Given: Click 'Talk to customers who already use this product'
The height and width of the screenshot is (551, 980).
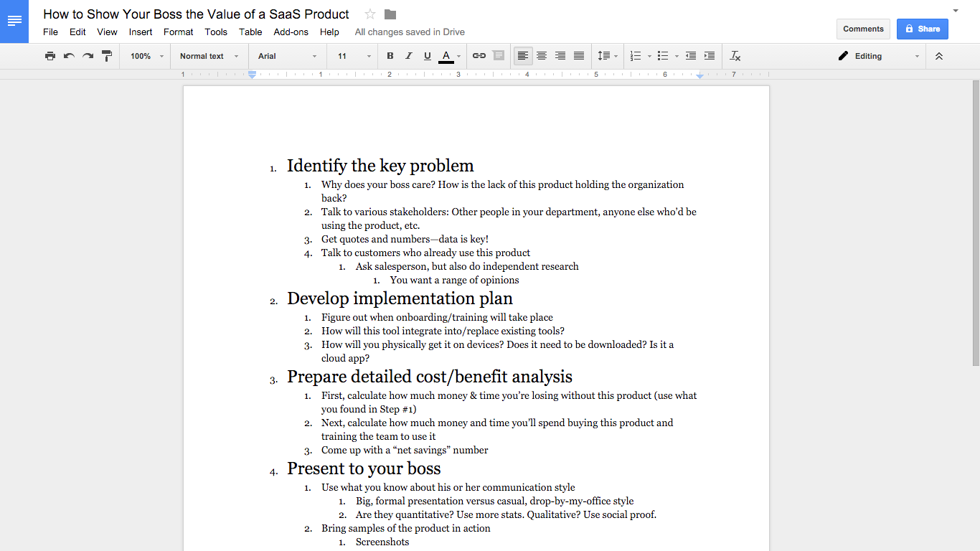Looking at the screenshot, I should pos(425,253).
